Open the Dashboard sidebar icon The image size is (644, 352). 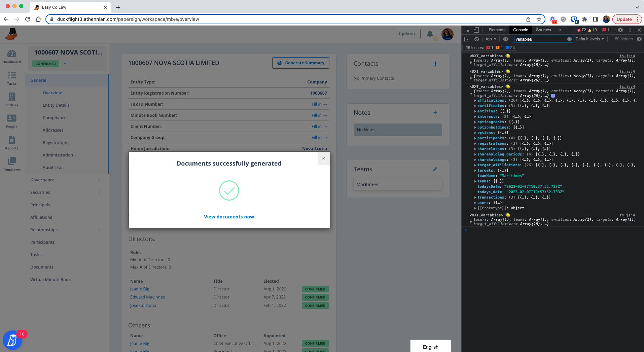[x=12, y=57]
